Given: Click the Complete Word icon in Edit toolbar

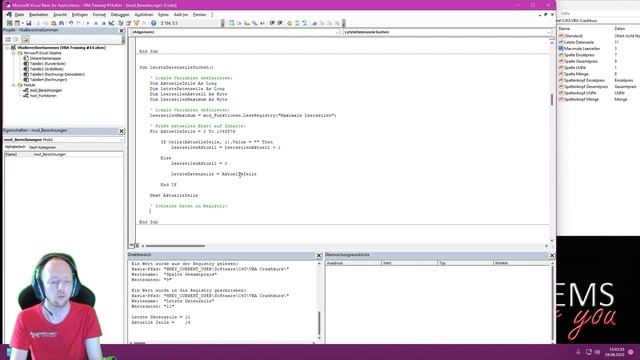Looking at the screenshot, I should 262,23.
